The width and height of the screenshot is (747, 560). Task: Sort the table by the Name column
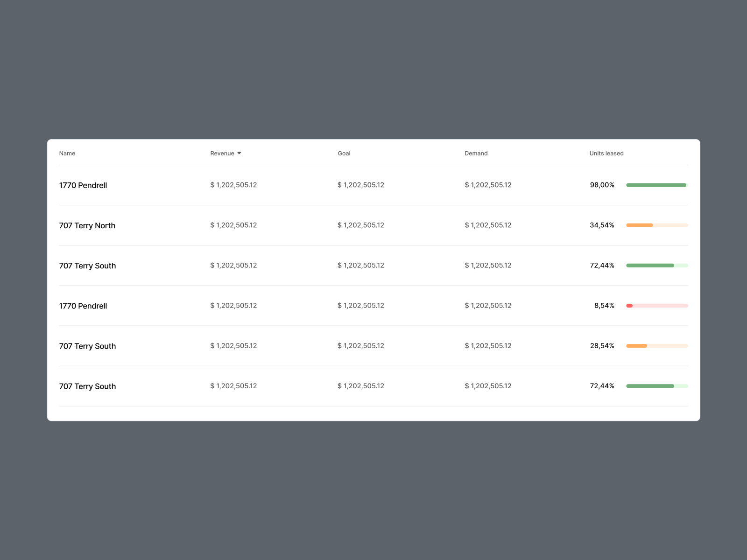point(67,153)
